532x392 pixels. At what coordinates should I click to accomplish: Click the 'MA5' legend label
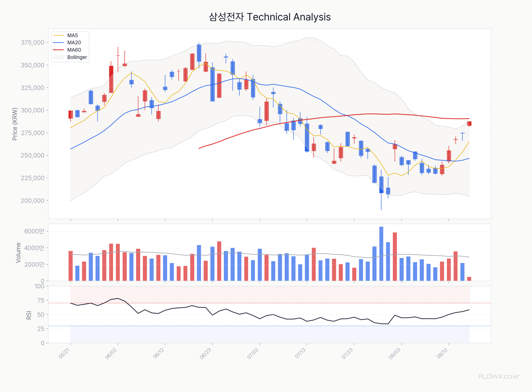click(73, 35)
